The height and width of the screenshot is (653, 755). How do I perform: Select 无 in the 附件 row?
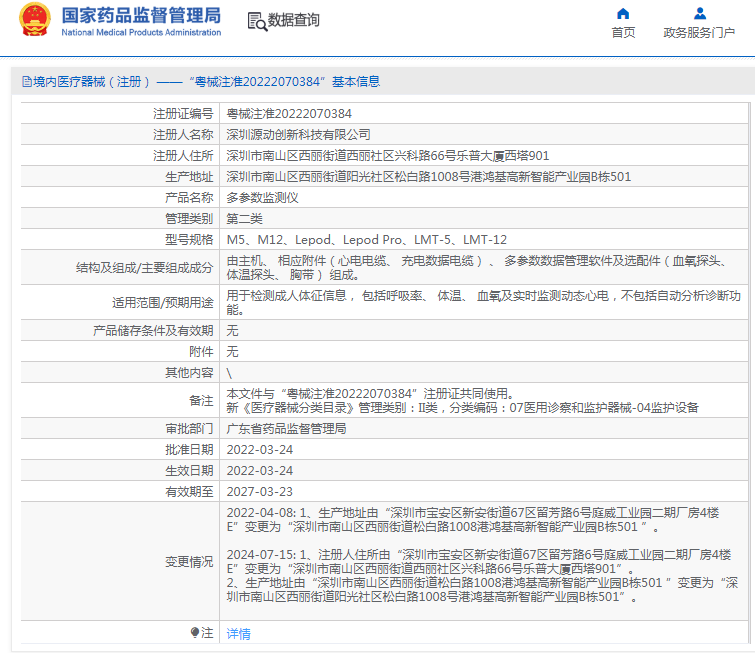click(x=233, y=352)
